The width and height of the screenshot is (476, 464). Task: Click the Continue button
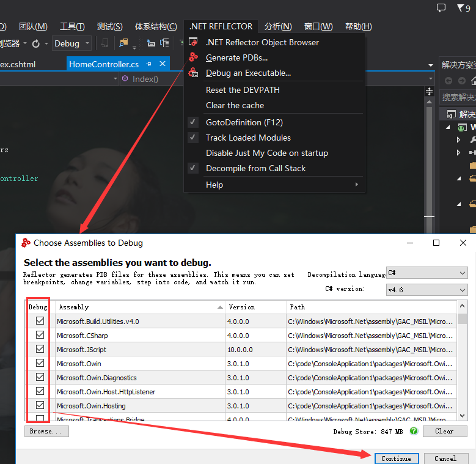point(397,458)
